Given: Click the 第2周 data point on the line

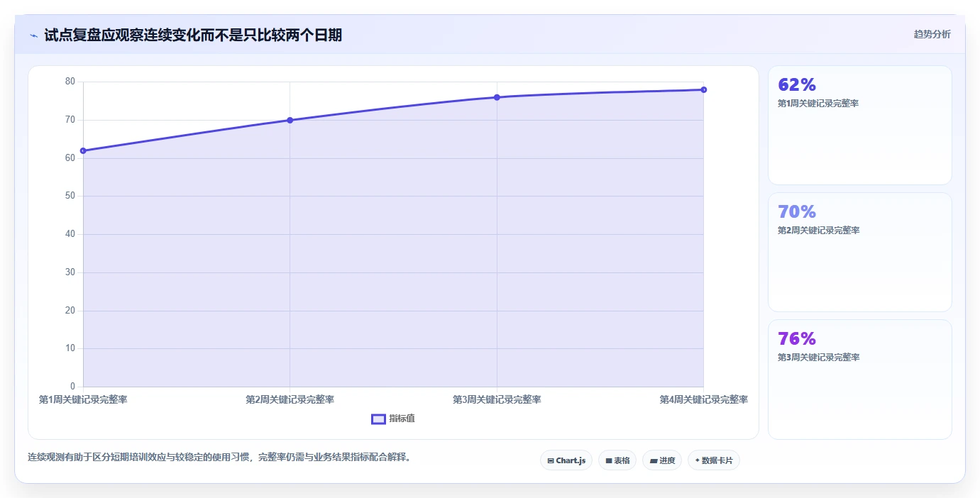Looking at the screenshot, I should [290, 120].
